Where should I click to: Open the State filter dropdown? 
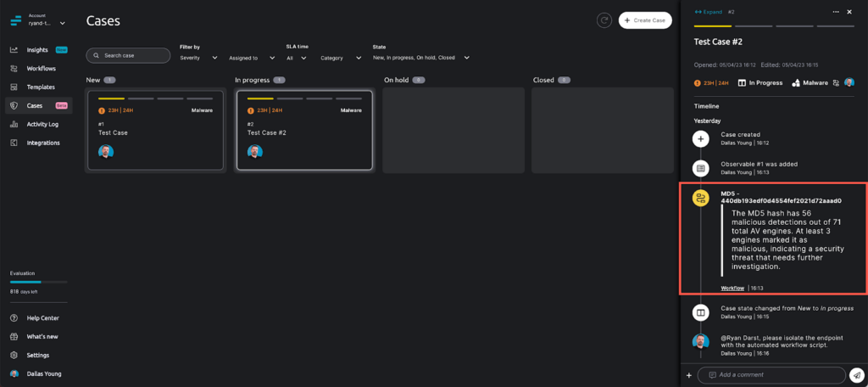[420, 58]
